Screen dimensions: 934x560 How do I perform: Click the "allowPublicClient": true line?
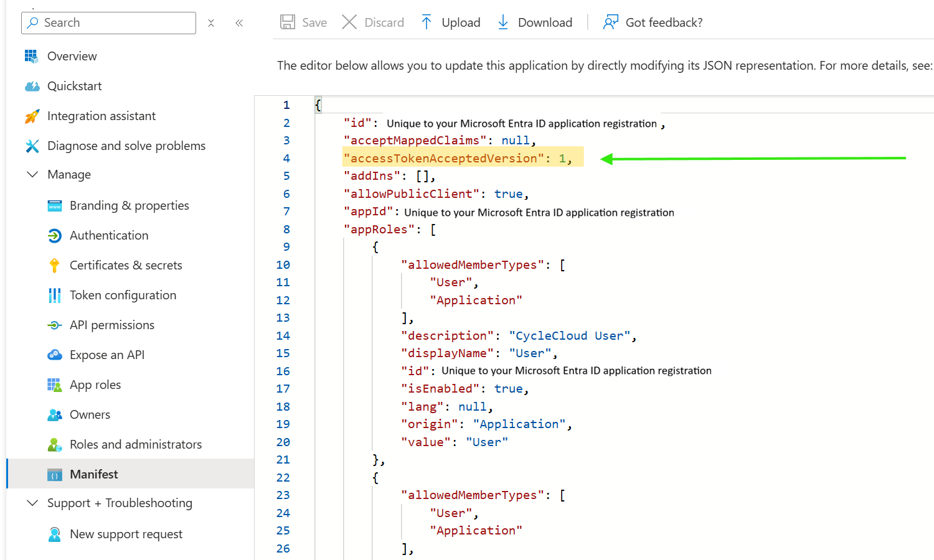click(x=436, y=194)
